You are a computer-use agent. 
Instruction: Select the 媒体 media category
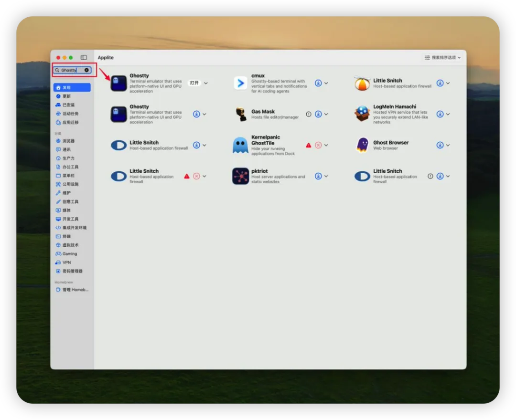72,210
